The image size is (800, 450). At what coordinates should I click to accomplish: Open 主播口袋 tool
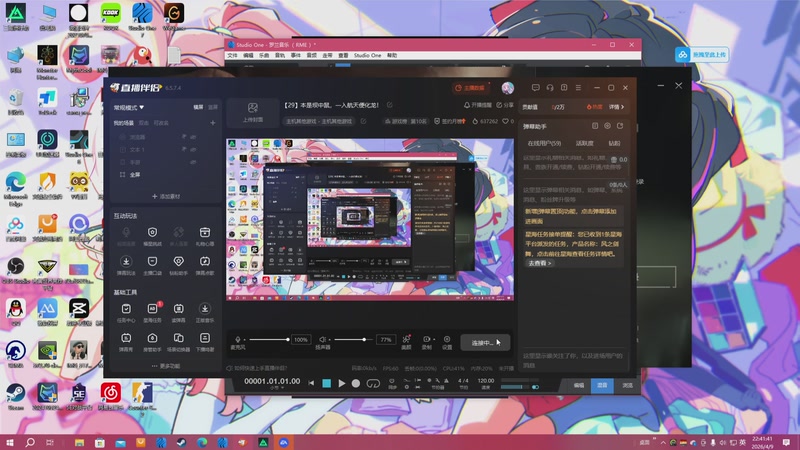point(152,265)
